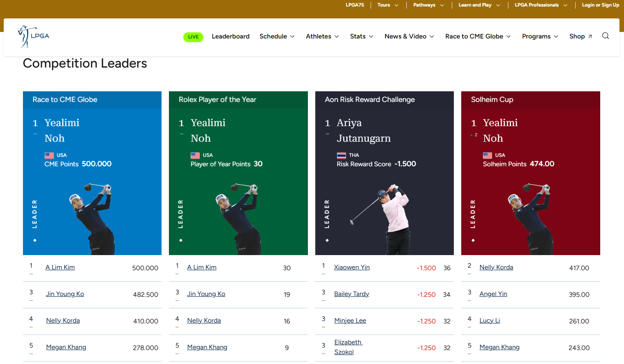624x364 pixels.
Task: Open Elizabeth Szokol profile link
Action: (x=348, y=347)
